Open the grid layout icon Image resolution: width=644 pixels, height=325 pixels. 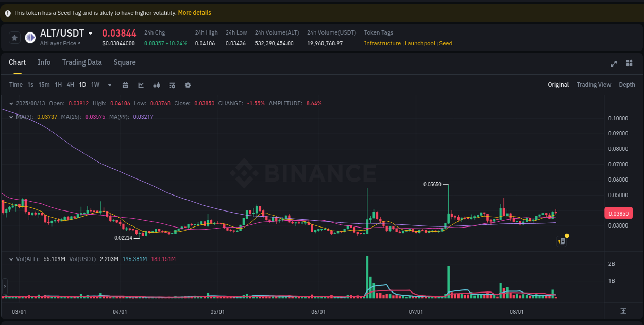point(629,63)
